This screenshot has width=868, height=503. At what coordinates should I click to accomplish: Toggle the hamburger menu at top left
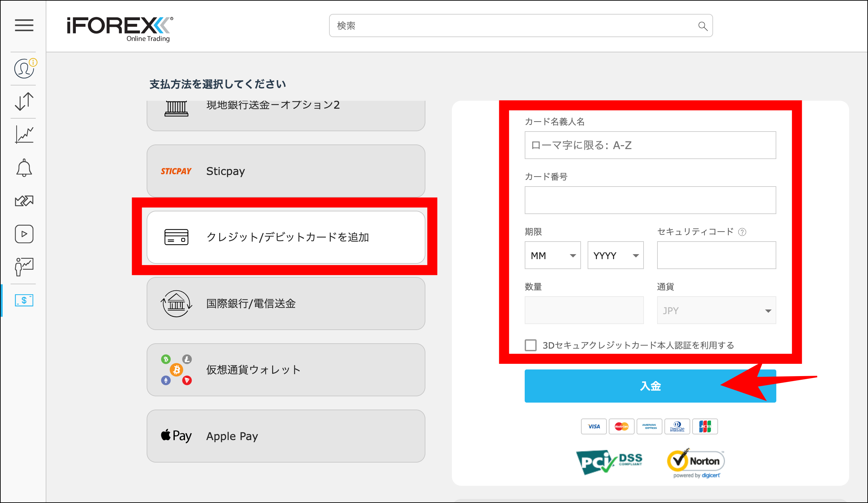[x=24, y=26]
